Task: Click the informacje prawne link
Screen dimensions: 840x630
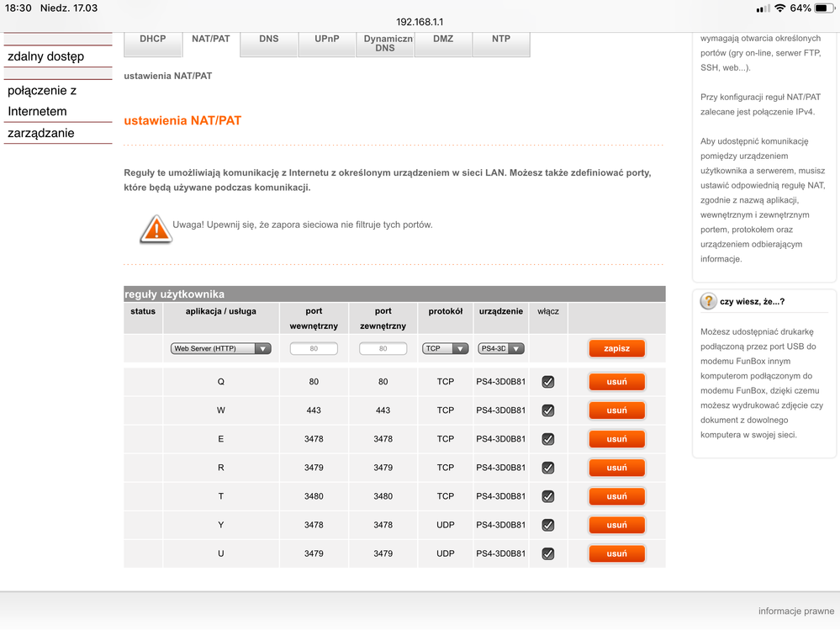Action: coord(795,611)
